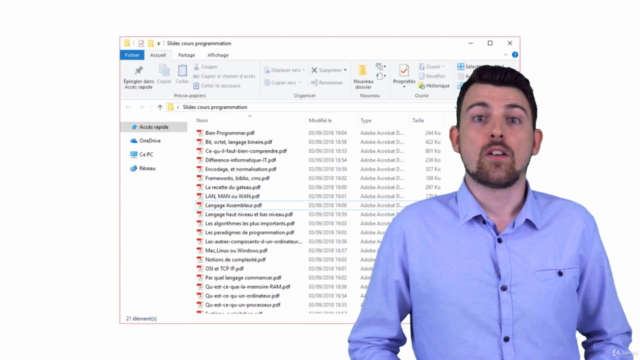The height and width of the screenshot is (360, 640).
Task: Open the Propriétés checkmark icon
Action: pos(404,71)
